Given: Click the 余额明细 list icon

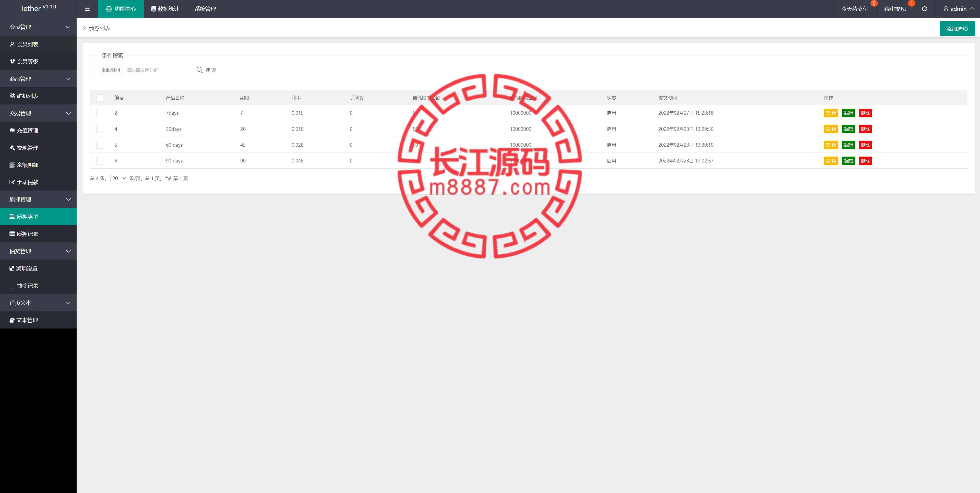Looking at the screenshot, I should [x=12, y=165].
